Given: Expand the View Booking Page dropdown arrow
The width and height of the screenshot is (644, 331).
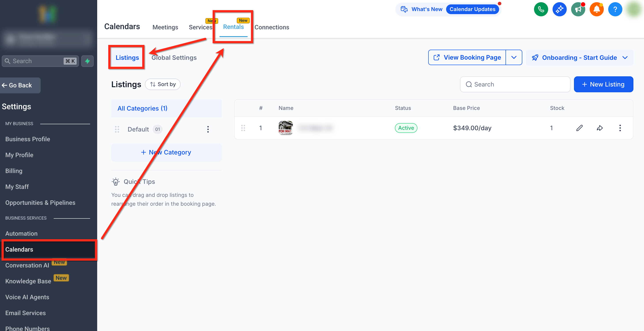Looking at the screenshot, I should 514,57.
